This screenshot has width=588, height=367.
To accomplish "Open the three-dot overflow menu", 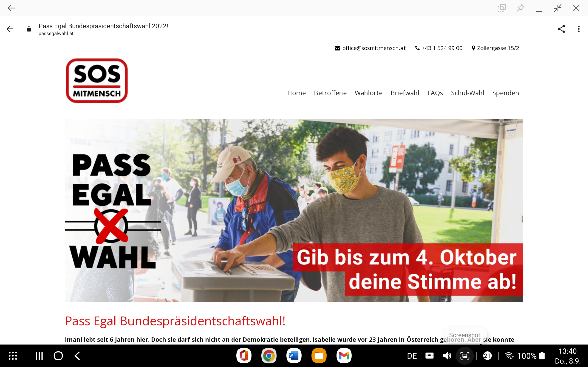I will [x=579, y=29].
